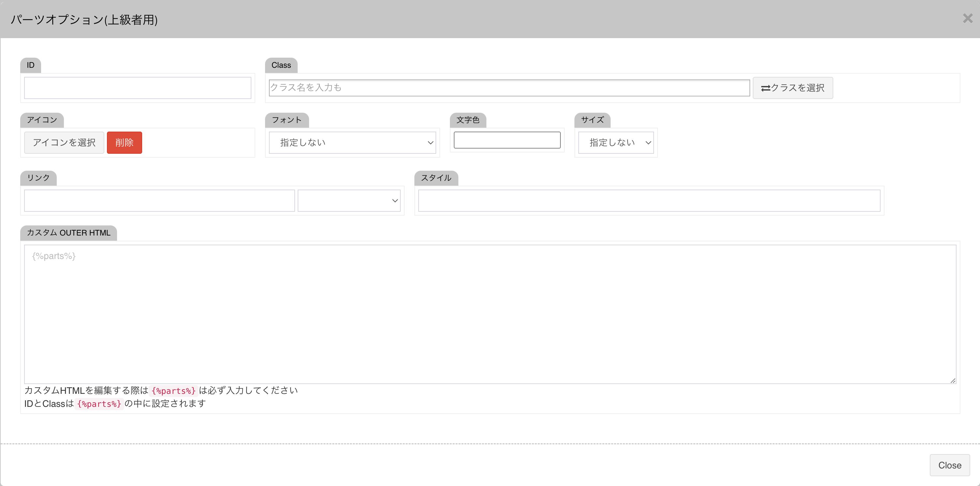Click the red 削除 button
980x486 pixels.
[x=125, y=142]
